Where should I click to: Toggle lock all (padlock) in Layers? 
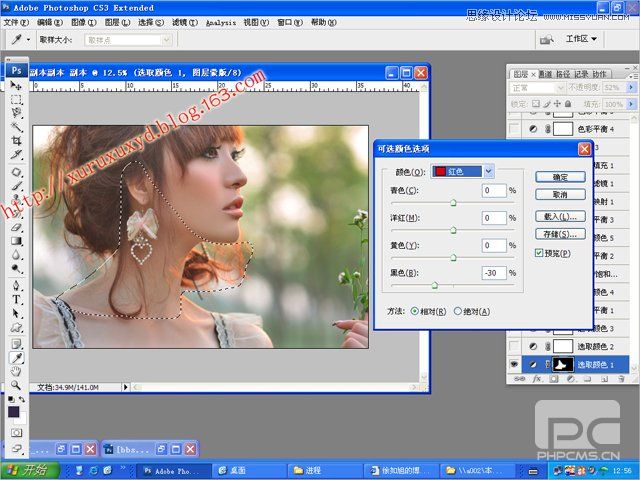coord(568,104)
